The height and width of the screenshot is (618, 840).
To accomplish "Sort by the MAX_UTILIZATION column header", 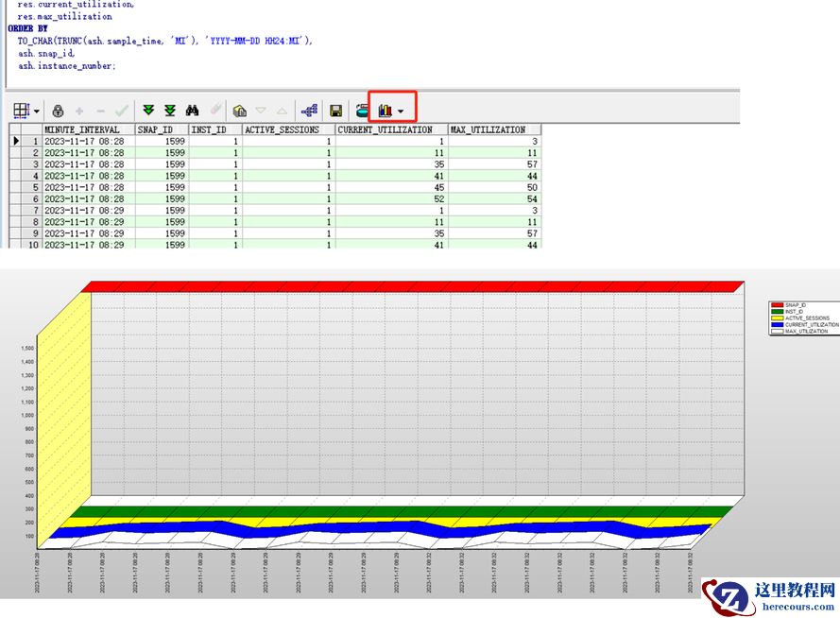I will [493, 129].
